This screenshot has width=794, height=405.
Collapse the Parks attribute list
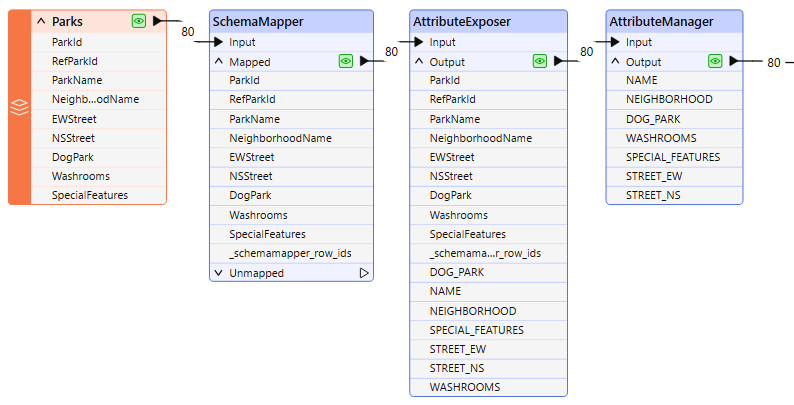point(41,21)
